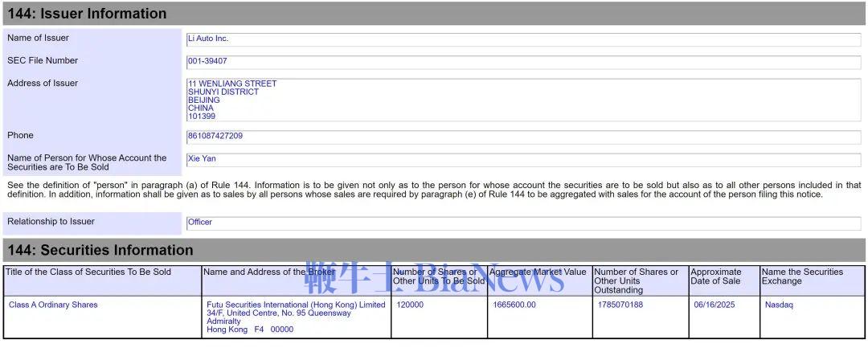
Task: Select the 'Class A Ordinary Shares' cell
Action: 53,305
